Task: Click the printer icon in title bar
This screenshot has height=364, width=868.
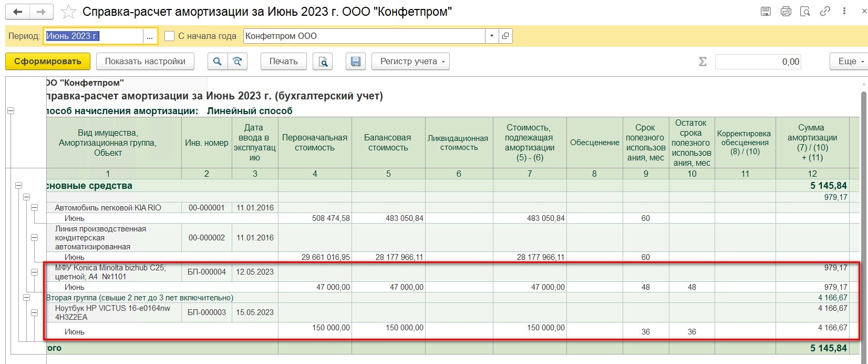Action: pyautogui.click(x=786, y=11)
